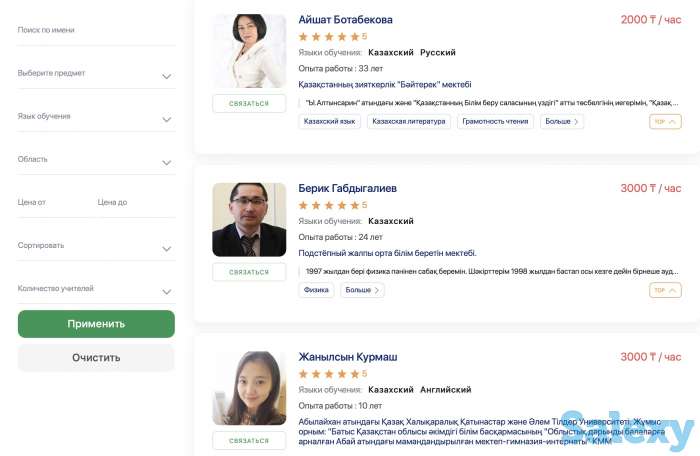Focus the Поиск по имени search field

click(x=95, y=30)
